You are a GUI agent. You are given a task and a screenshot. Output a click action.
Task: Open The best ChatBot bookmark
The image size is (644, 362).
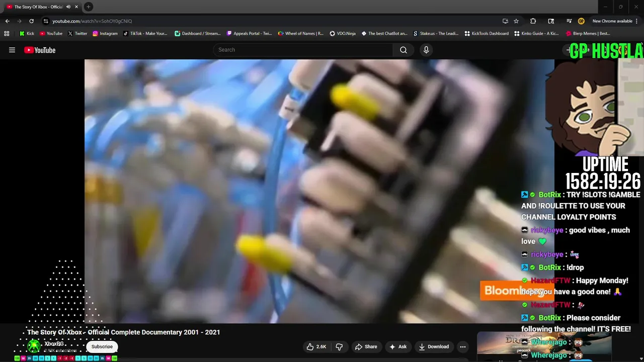(384, 34)
